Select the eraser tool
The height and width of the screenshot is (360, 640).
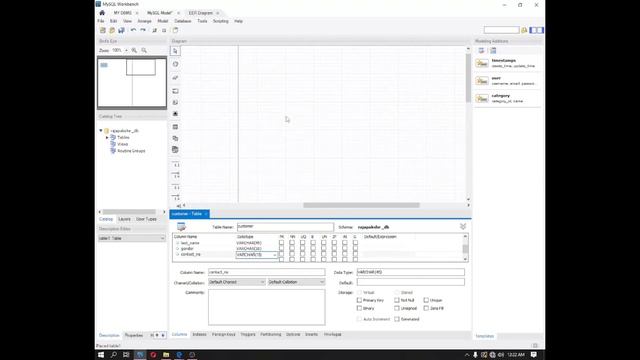(x=176, y=77)
